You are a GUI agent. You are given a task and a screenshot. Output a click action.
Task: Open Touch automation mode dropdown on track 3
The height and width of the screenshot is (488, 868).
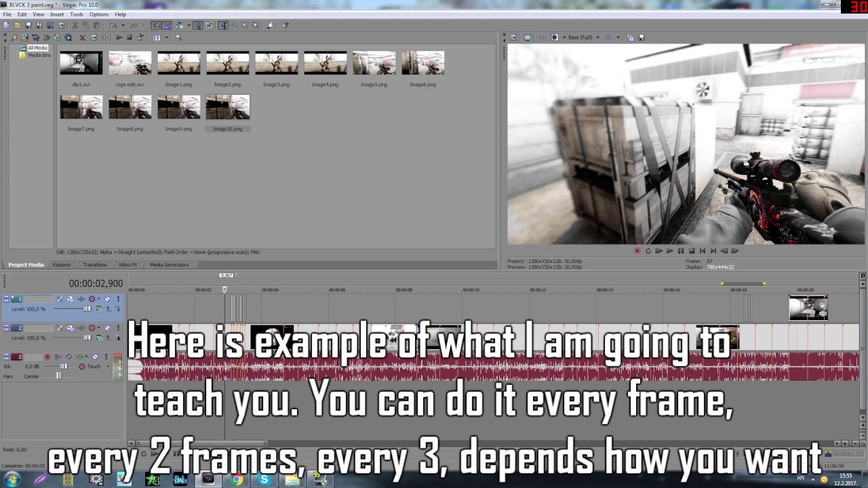pyautogui.click(x=108, y=367)
